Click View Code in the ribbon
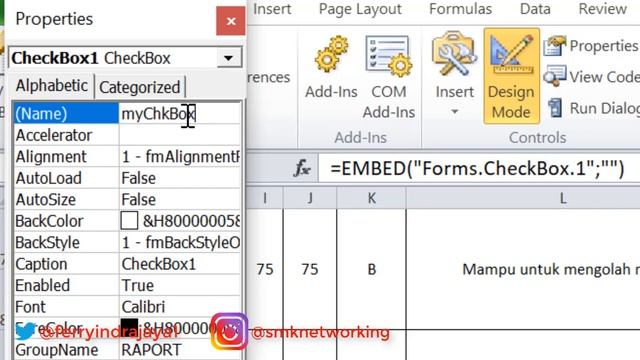640x360 pixels. (591, 77)
